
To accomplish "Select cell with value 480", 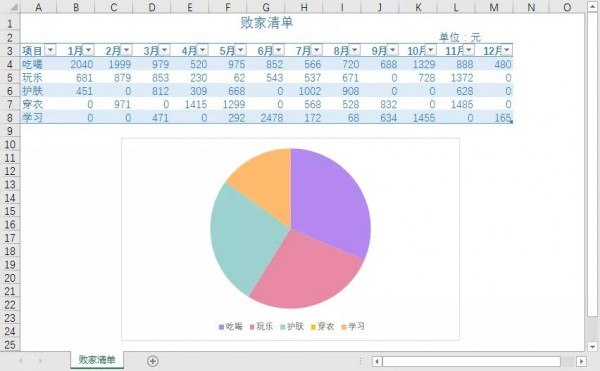I will coord(494,64).
